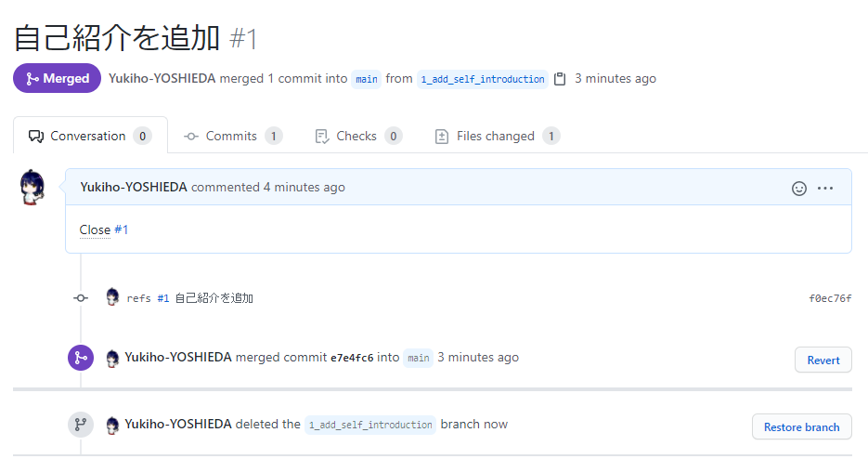This screenshot has width=868, height=472.
Task: Copy branch name with clipboard icon
Action: point(560,79)
